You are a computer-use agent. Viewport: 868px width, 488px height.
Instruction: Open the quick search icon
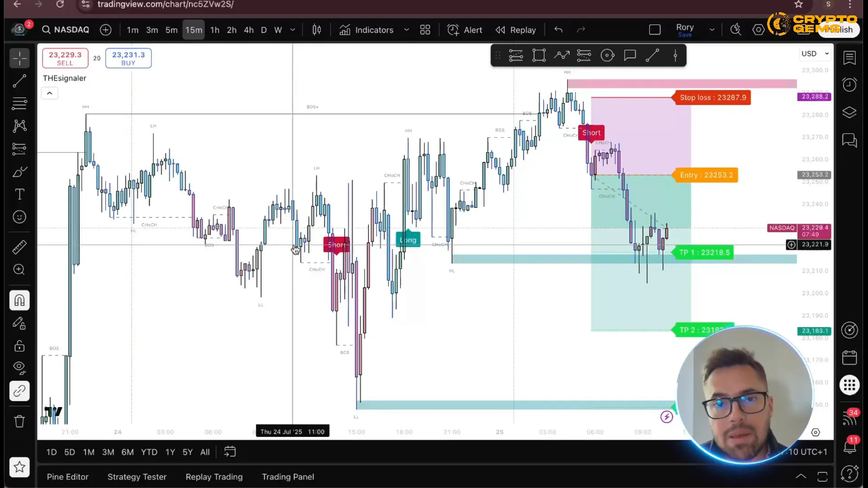pyautogui.click(x=736, y=30)
